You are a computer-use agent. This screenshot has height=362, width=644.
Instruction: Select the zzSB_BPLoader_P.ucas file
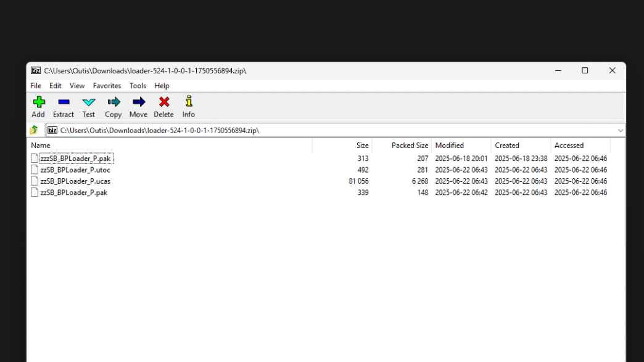click(75, 181)
